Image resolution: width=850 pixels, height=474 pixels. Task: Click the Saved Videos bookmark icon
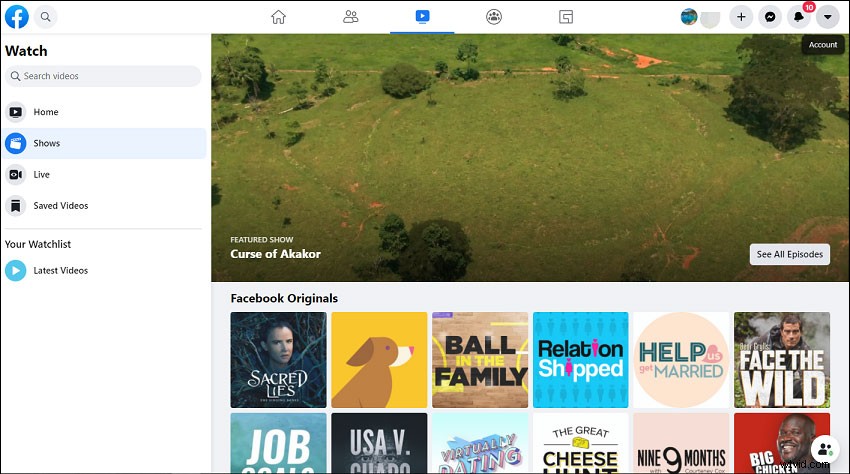pyautogui.click(x=16, y=206)
